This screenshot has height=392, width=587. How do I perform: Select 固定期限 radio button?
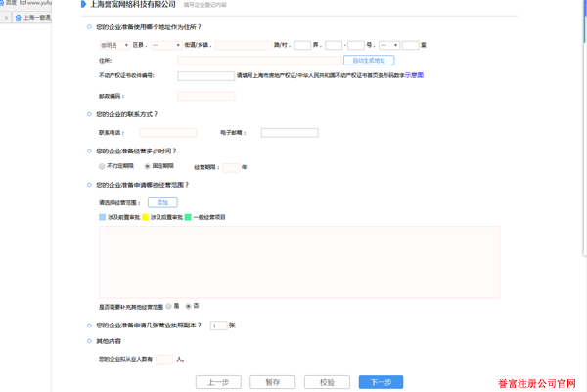[147, 167]
